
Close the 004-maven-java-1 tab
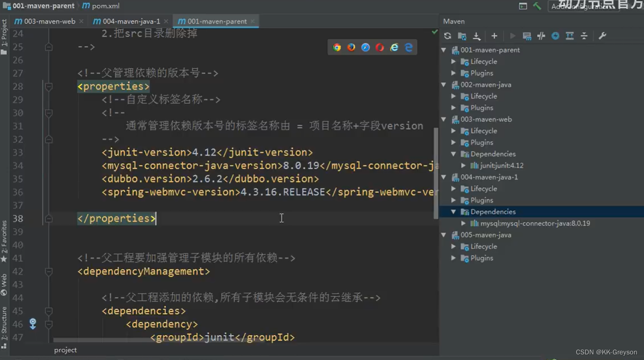(166, 21)
